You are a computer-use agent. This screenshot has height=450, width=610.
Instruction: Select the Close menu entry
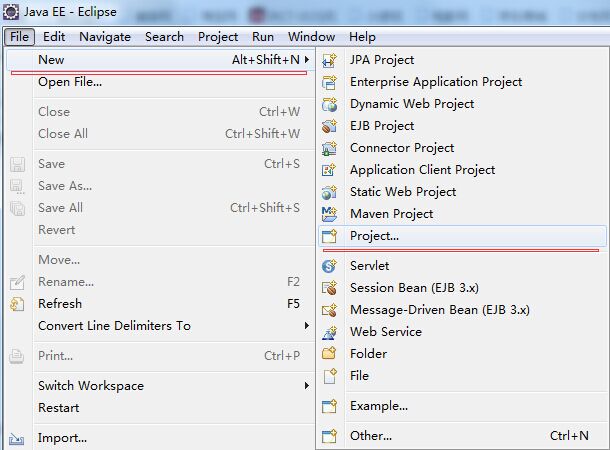point(160,112)
